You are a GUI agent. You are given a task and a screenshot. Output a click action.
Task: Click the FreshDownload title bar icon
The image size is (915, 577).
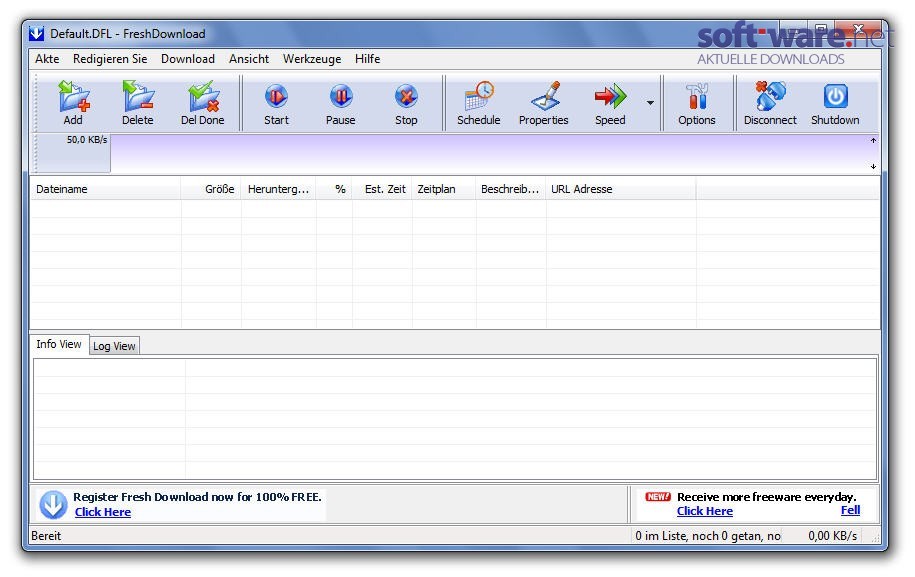coord(36,34)
